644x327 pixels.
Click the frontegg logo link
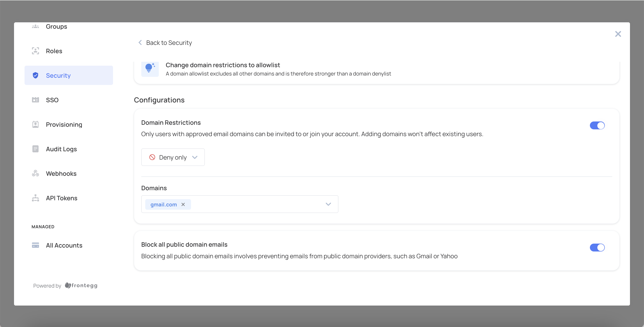point(81,286)
